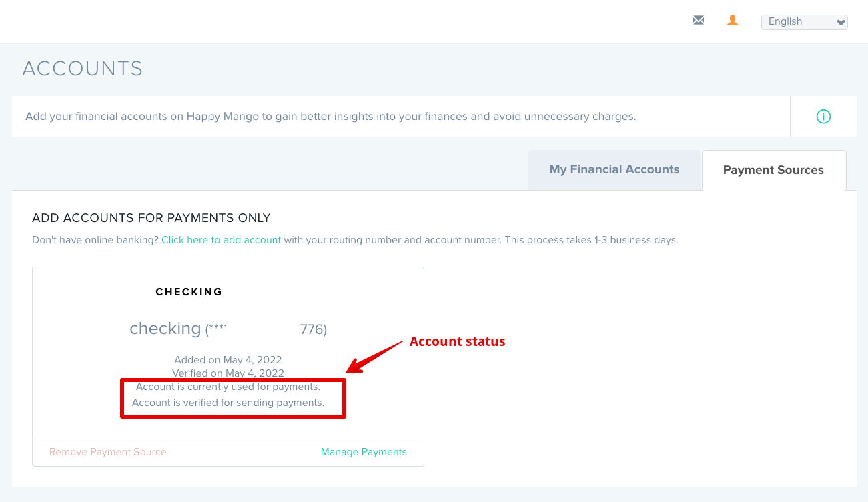This screenshot has width=868, height=502.
Task: Select the Payment Sources tab
Action: tap(774, 170)
